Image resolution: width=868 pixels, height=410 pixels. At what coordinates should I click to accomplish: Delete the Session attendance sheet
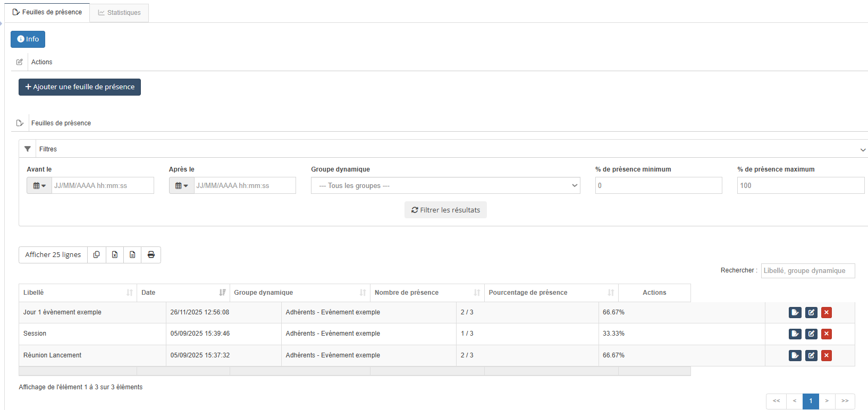point(826,334)
